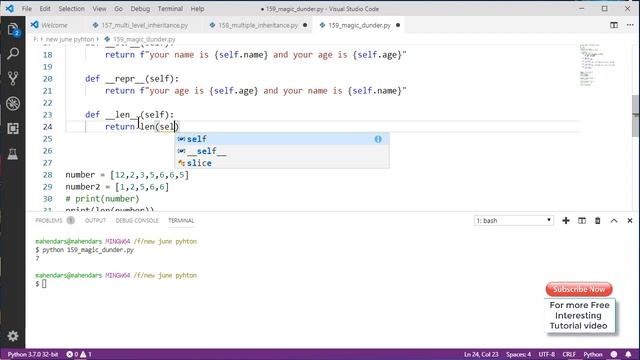
Task: Click the split editor icon
Action: coord(614,25)
